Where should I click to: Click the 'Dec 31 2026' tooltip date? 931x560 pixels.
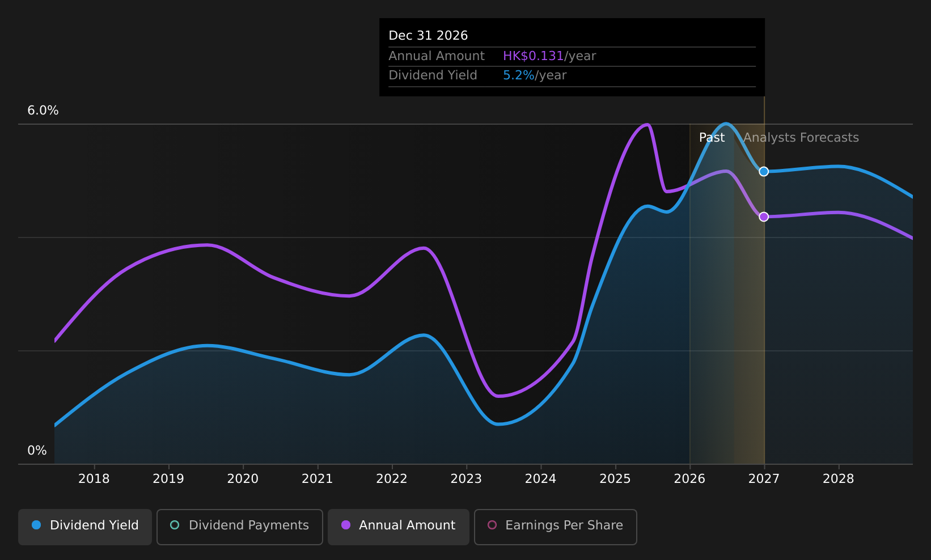coord(428,36)
